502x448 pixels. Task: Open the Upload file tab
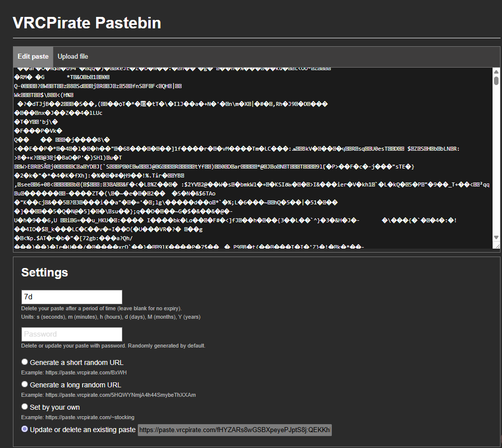[x=73, y=57]
